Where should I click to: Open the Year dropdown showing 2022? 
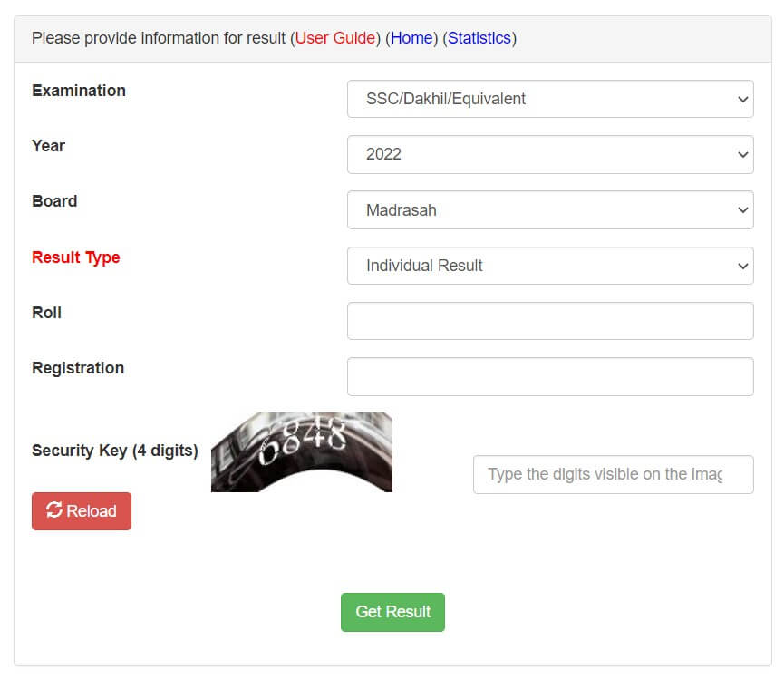pyautogui.click(x=549, y=154)
